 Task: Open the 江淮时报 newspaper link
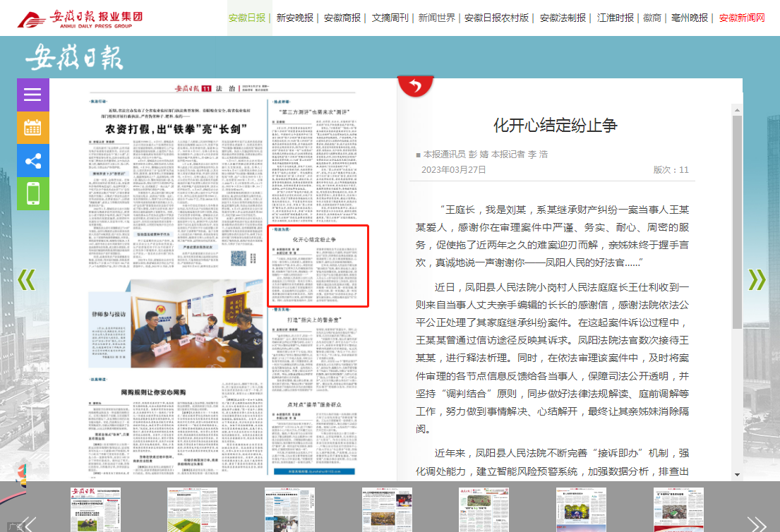coord(615,18)
